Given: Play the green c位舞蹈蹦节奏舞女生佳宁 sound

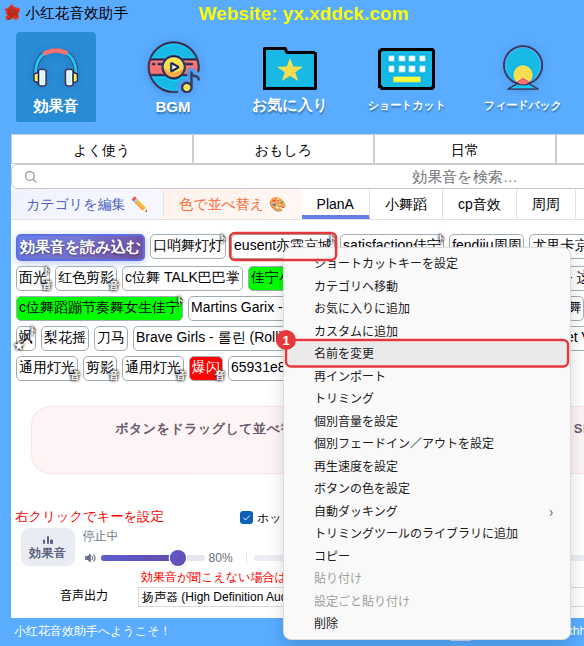Looking at the screenshot, I should 99,308.
